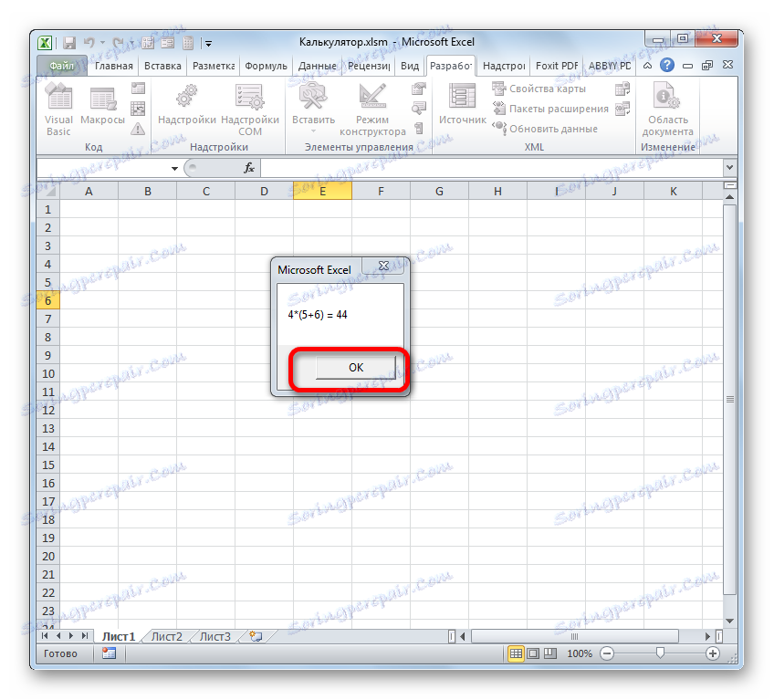The image size is (774, 700).
Task: Click the macro record icon in status bar
Action: tap(109, 653)
